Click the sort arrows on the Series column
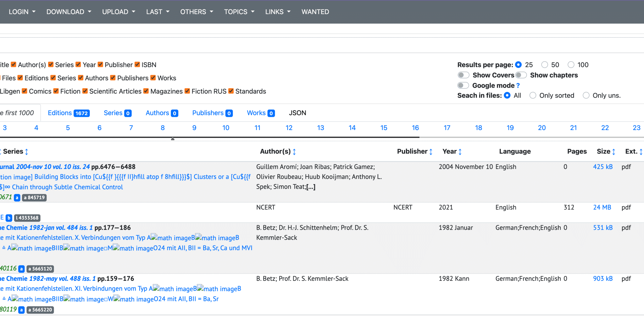This screenshot has height=316, width=644. pyautogui.click(x=26, y=151)
